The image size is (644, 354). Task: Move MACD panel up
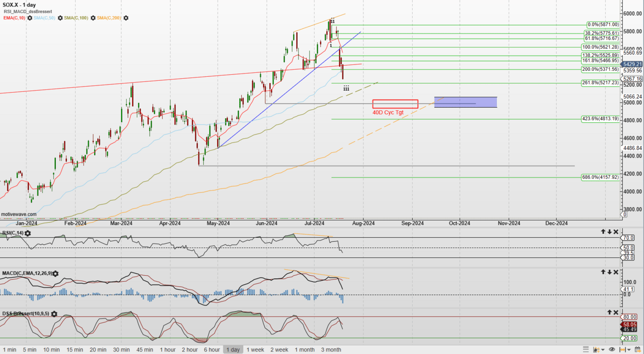point(603,272)
